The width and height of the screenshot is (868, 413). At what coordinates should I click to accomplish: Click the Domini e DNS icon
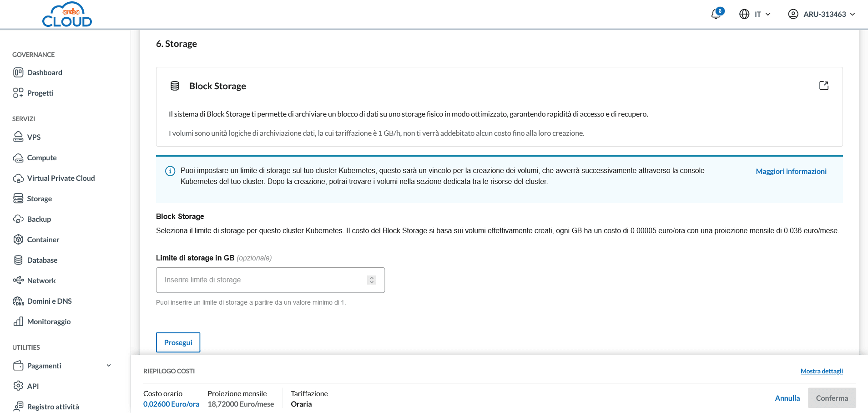(x=18, y=301)
